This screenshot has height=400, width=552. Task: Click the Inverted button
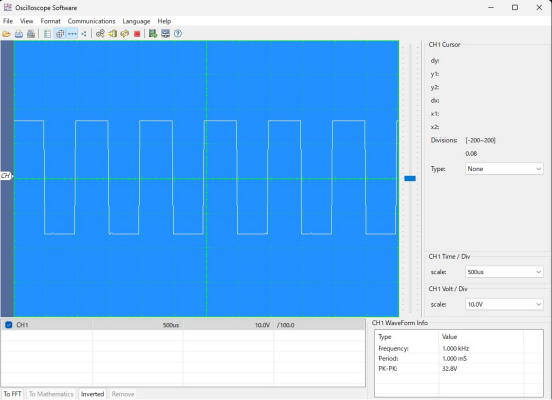[x=92, y=394]
